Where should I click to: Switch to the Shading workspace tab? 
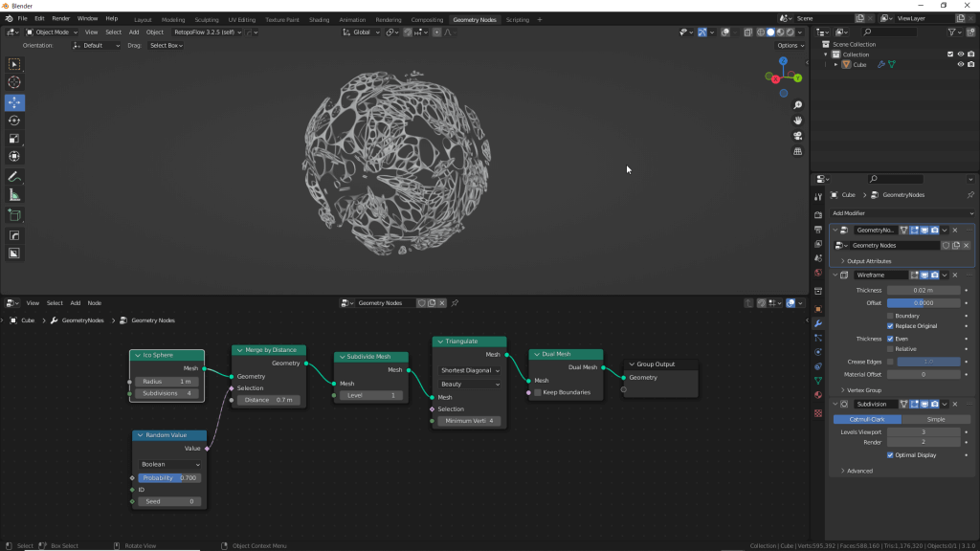coord(317,18)
